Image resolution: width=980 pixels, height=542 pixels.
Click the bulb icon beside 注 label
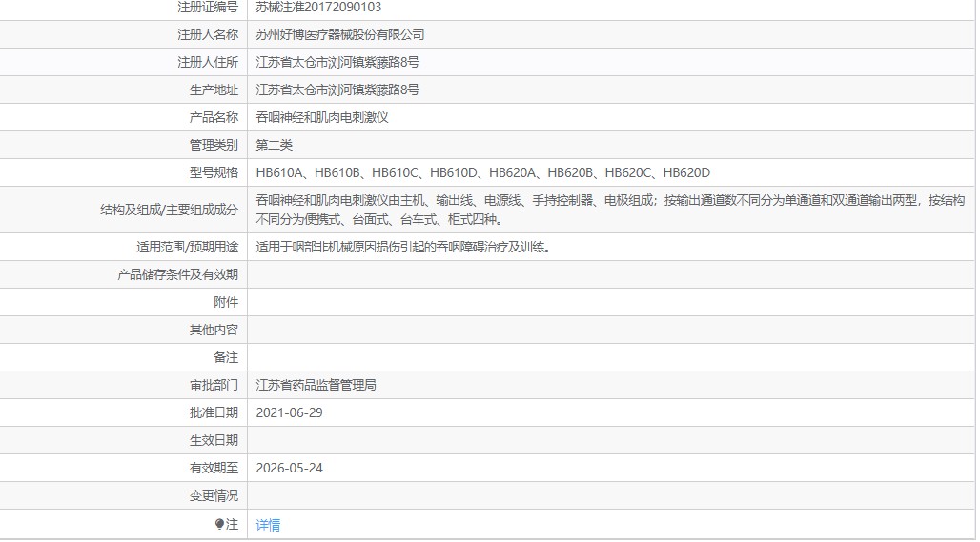pyautogui.click(x=219, y=525)
